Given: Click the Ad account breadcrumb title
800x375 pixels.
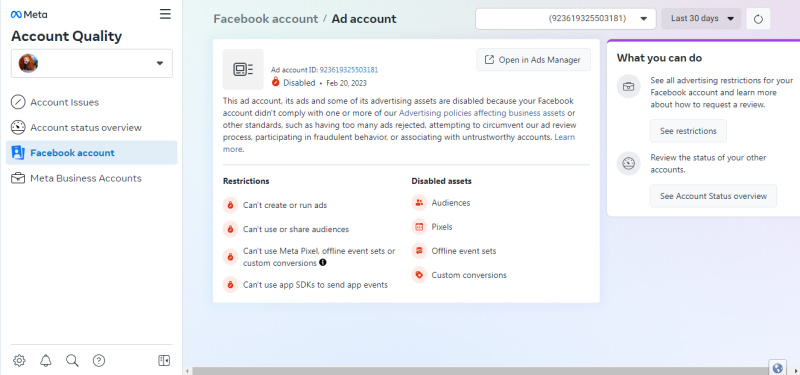Looking at the screenshot, I should click(364, 19).
